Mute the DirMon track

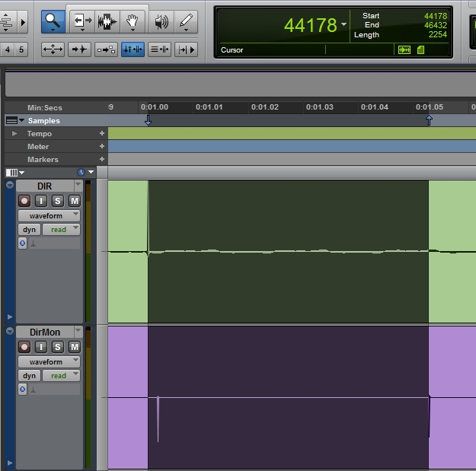pos(74,347)
